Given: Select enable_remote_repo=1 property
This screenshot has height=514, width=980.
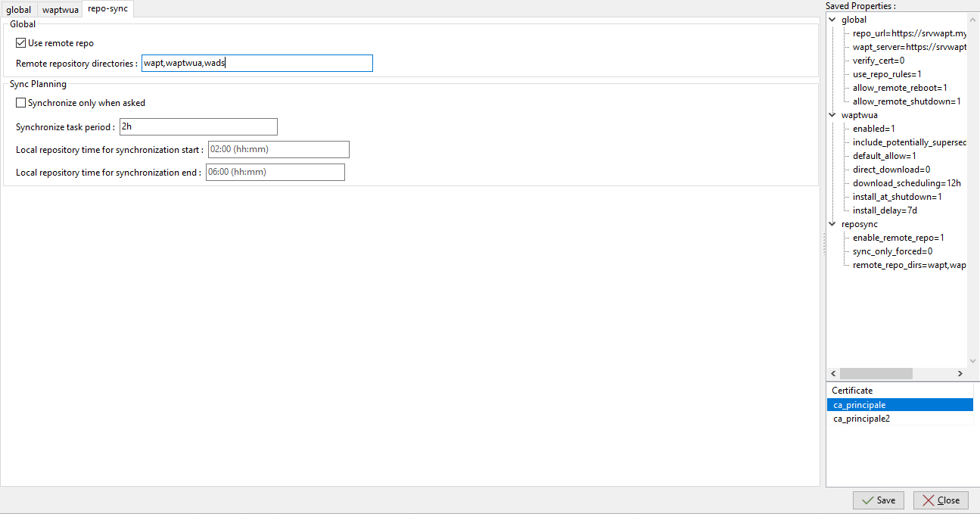Looking at the screenshot, I should 898,238.
